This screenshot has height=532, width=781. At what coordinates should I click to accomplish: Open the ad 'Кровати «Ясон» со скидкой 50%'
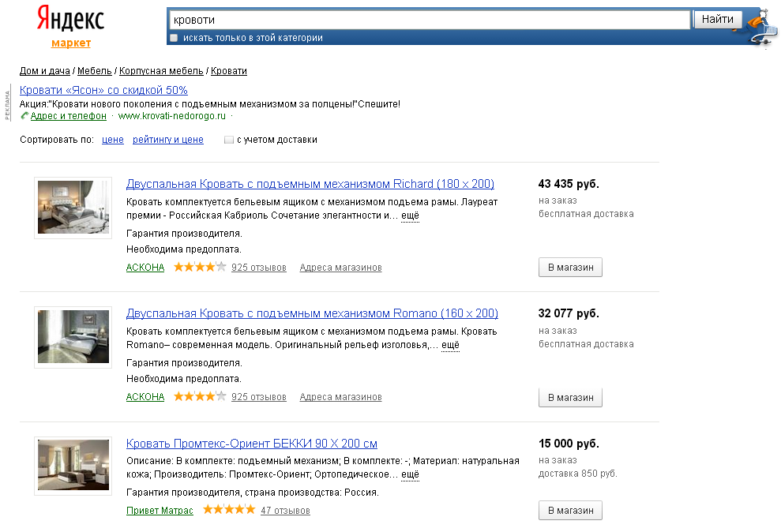click(103, 90)
